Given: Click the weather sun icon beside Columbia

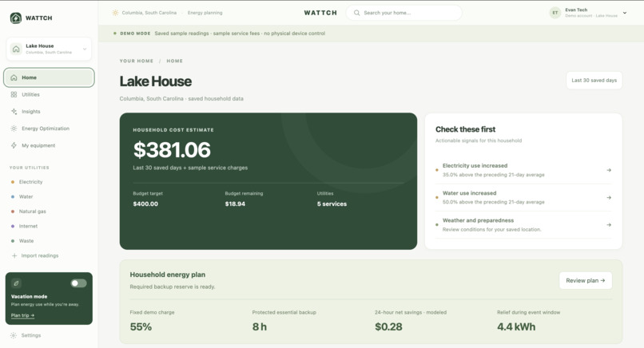Looking at the screenshot, I should click(x=115, y=13).
